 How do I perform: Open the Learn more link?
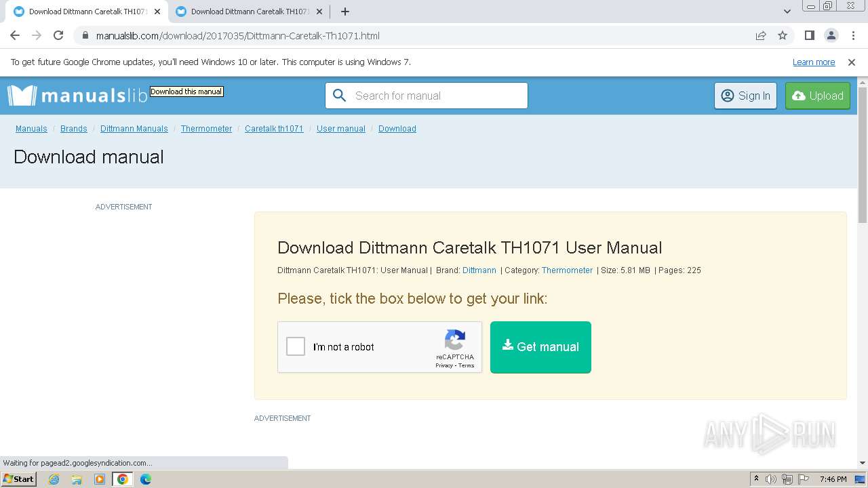tap(814, 62)
